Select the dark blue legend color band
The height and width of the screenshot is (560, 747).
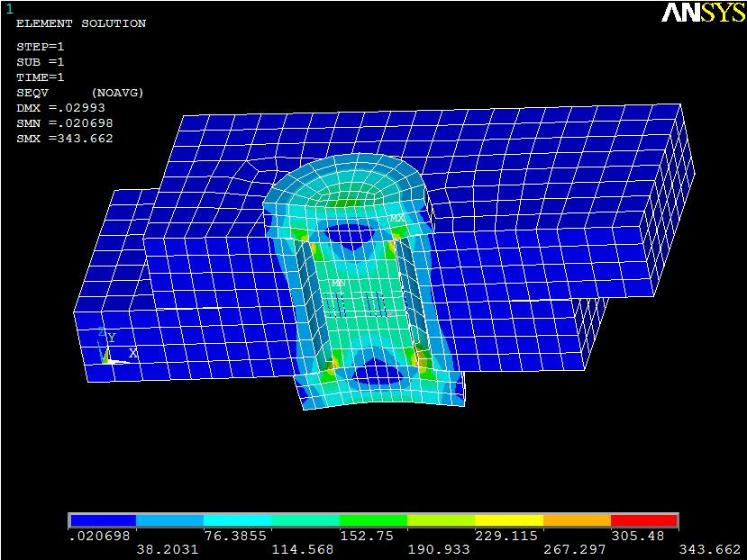click(x=103, y=520)
